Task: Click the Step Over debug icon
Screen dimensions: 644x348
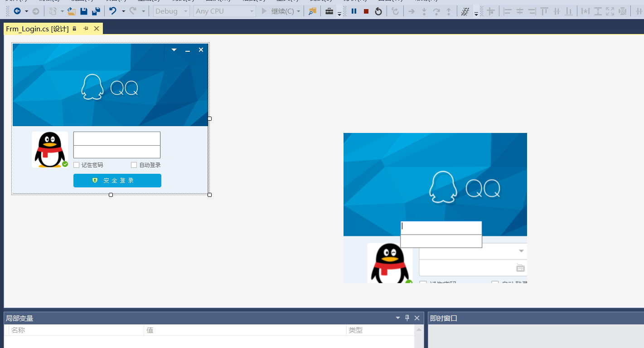Action: pos(436,11)
